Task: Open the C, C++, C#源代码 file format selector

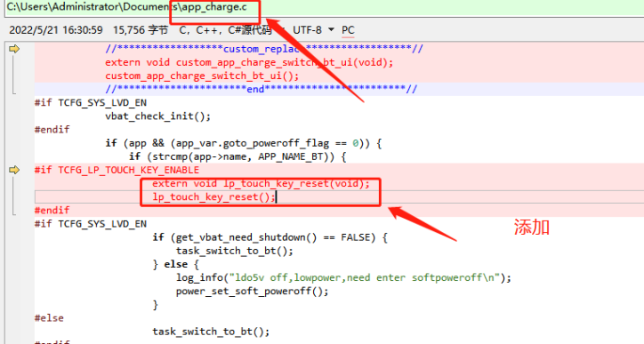Action: pos(225,30)
